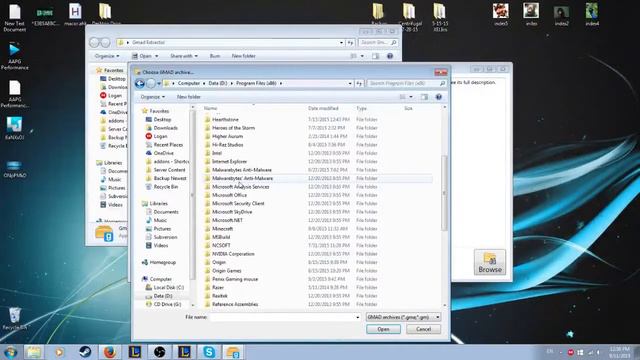The height and width of the screenshot is (360, 640).
Task: Click the NCSOFT folder icon
Action: pyautogui.click(x=207, y=245)
